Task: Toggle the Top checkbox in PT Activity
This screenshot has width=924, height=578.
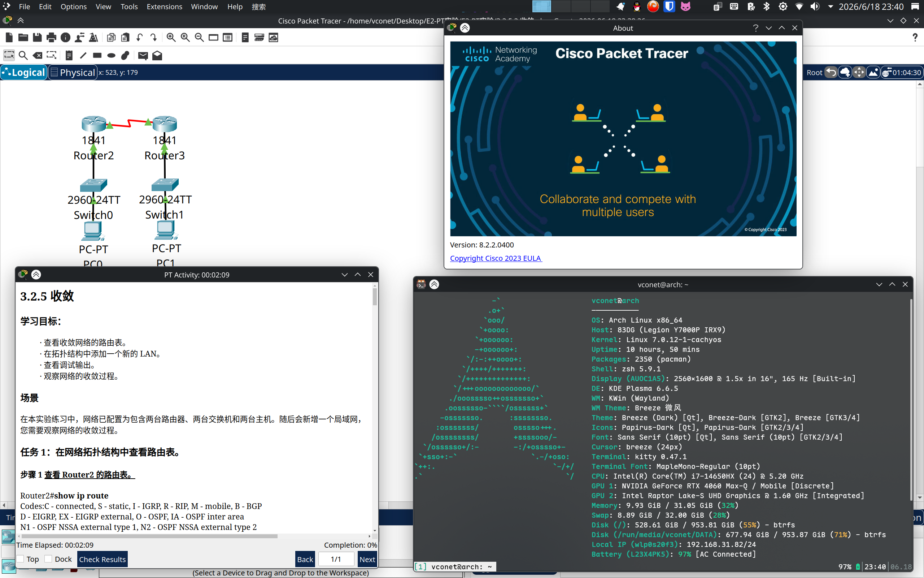Action: (20, 559)
